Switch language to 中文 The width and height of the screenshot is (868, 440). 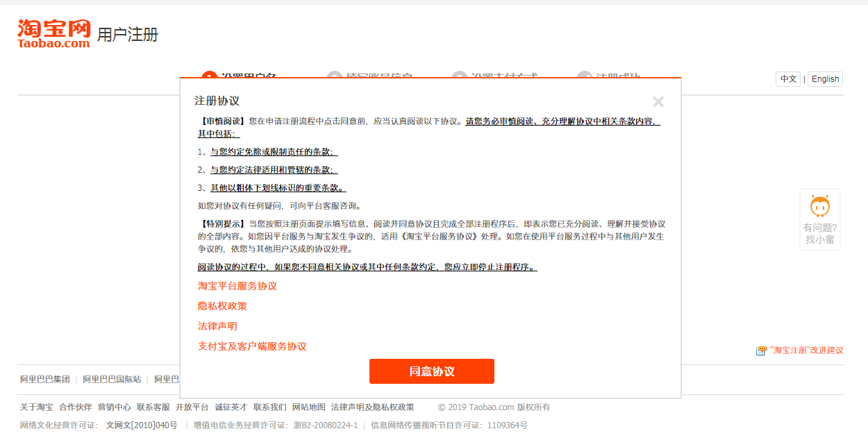click(x=788, y=79)
